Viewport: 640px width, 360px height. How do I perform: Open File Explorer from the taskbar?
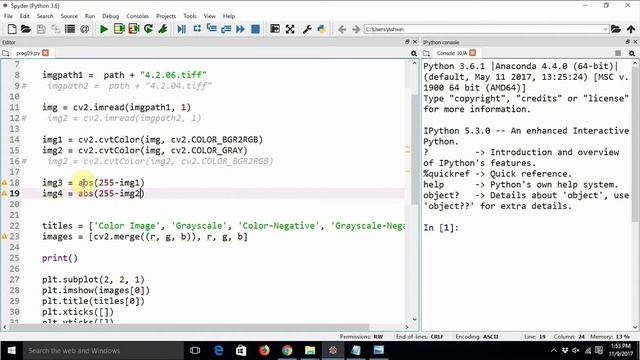310,350
